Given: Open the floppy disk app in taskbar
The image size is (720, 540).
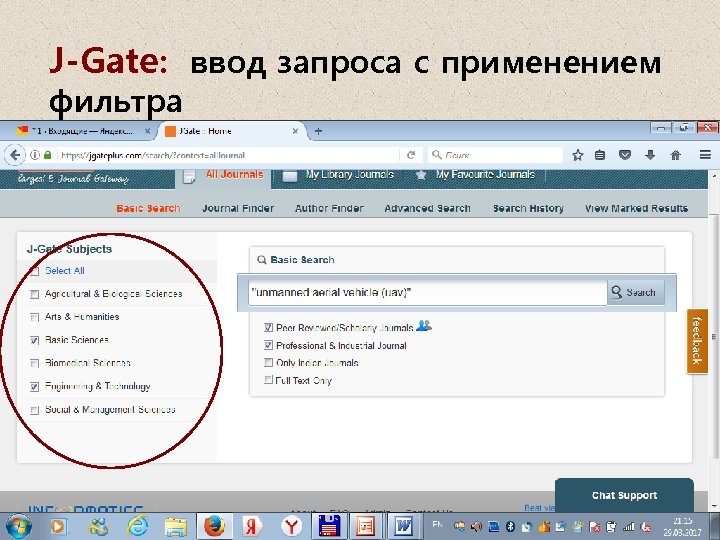Looking at the screenshot, I should click(329, 526).
